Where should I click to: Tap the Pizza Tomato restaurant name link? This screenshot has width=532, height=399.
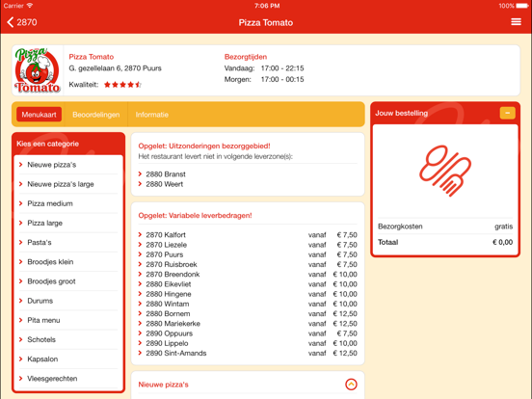pos(92,57)
